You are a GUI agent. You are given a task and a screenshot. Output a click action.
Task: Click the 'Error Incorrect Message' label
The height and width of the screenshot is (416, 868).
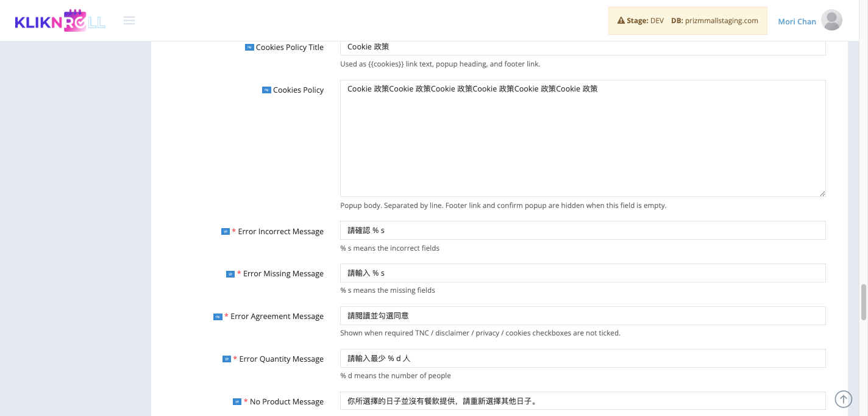pos(281,231)
